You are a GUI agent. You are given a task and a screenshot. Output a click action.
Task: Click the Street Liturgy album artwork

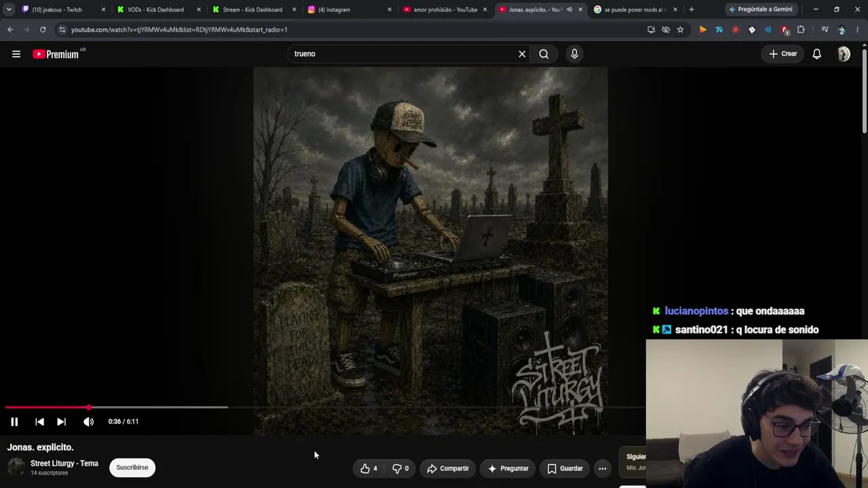click(431, 251)
